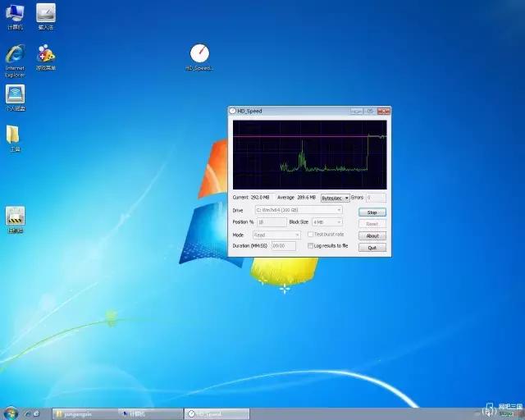Select the HD_Speed desktop shortcut icon
Viewport: 525px width, 420px height.
(x=199, y=54)
